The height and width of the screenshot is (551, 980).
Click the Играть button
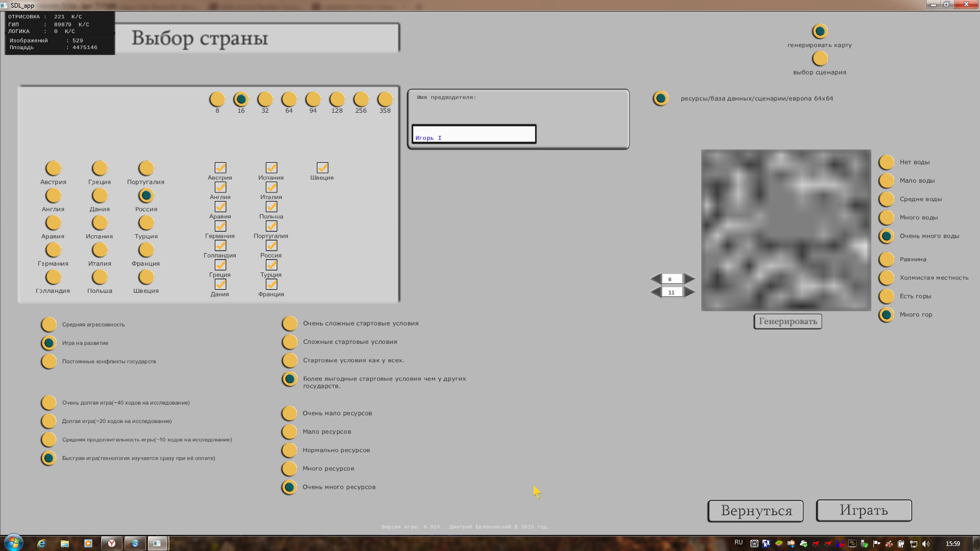864,510
